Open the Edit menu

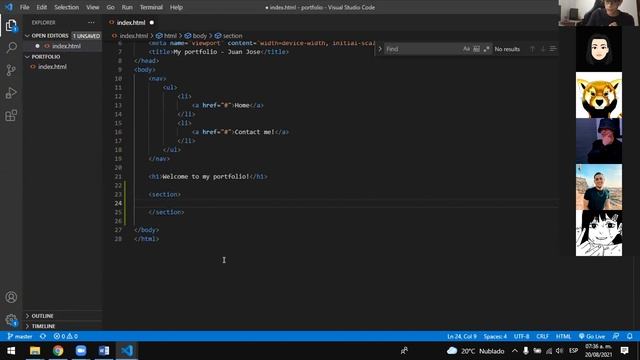click(42, 7)
